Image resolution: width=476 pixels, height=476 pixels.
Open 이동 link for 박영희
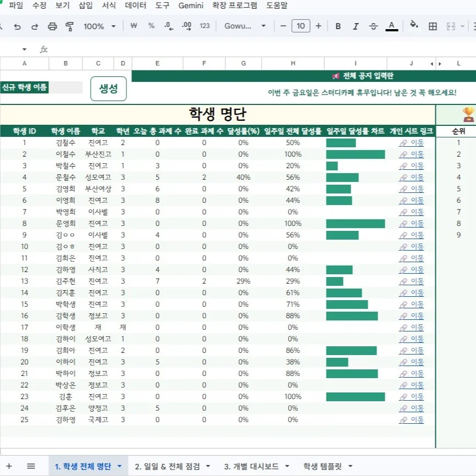[412, 212]
